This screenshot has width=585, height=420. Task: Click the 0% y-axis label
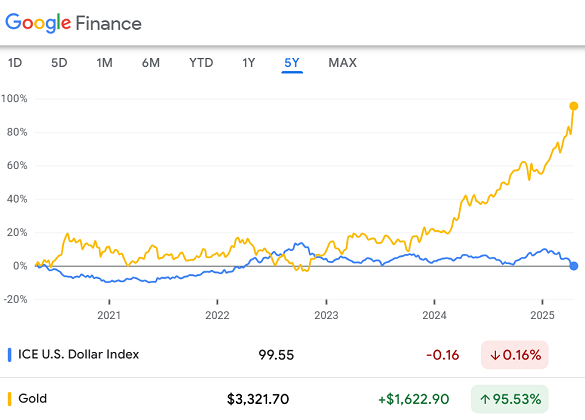pos(20,266)
